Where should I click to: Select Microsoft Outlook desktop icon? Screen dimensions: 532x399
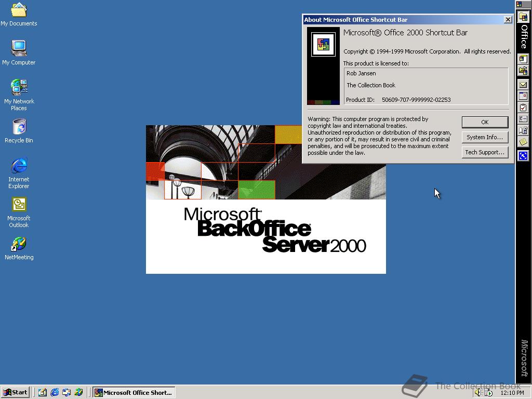pos(19,212)
